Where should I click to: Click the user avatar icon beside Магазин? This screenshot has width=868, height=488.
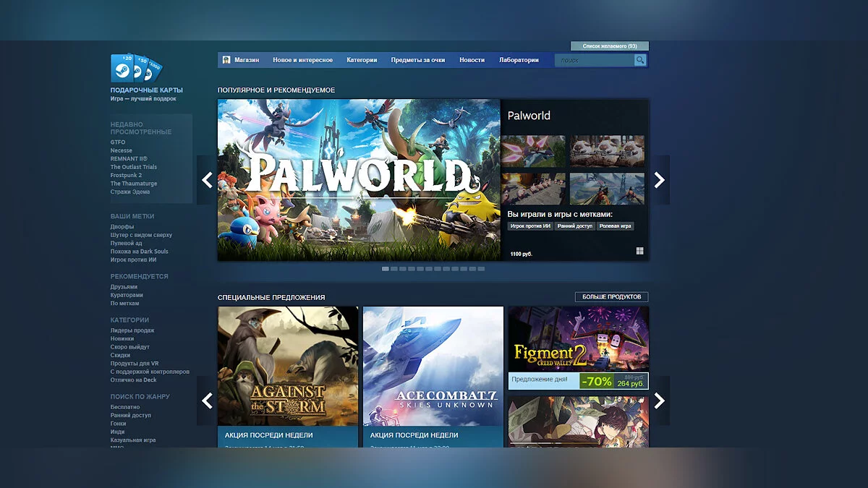tap(226, 60)
